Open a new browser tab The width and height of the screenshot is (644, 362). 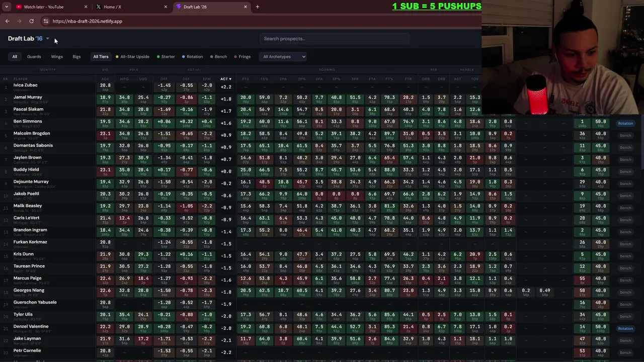pyautogui.click(x=258, y=7)
